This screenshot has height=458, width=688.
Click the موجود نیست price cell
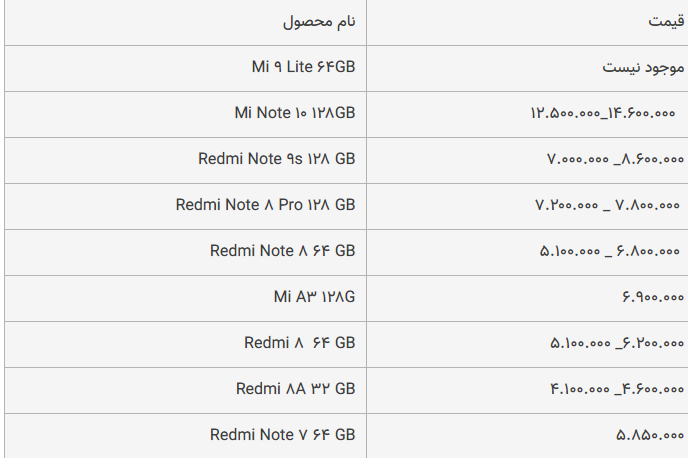[x=643, y=68]
